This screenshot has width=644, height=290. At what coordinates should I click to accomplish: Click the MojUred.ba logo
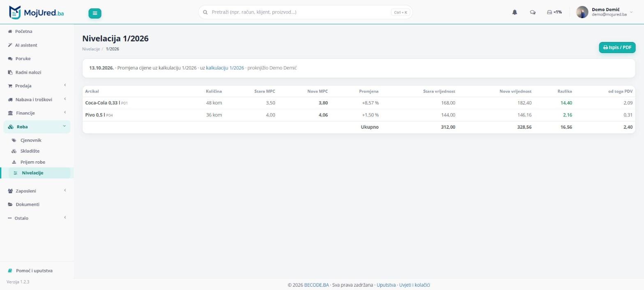36,12
